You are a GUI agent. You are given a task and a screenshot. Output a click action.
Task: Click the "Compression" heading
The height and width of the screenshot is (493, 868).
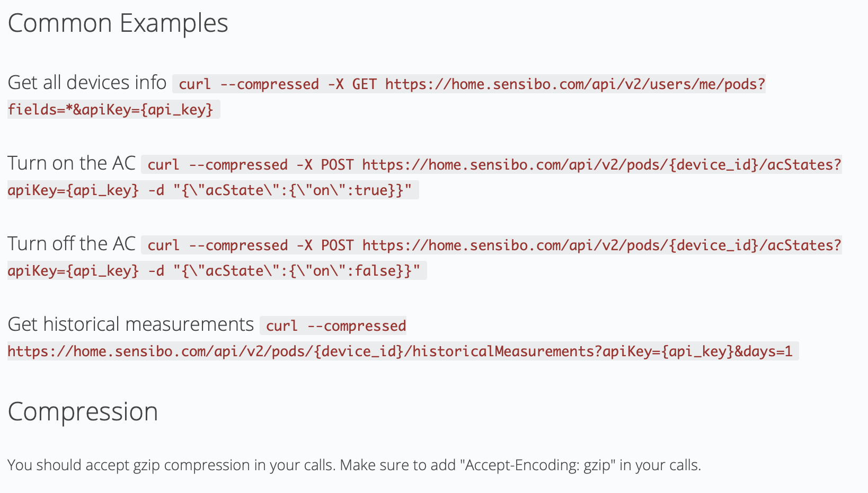tap(83, 412)
